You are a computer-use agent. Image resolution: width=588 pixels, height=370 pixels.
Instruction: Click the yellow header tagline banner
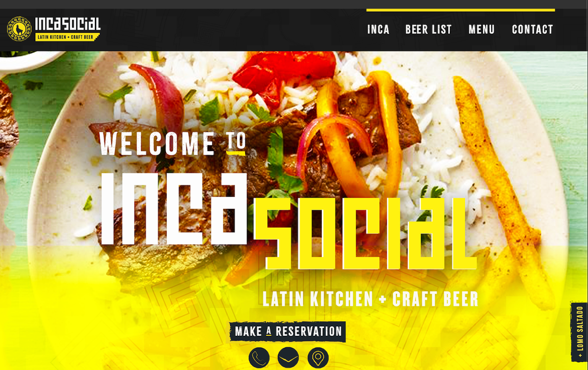coord(67,37)
